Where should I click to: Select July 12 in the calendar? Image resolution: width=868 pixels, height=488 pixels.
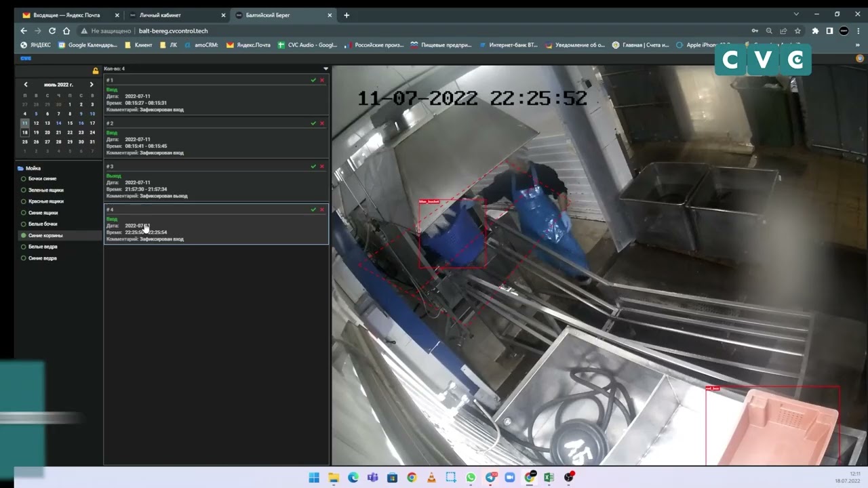tap(36, 123)
